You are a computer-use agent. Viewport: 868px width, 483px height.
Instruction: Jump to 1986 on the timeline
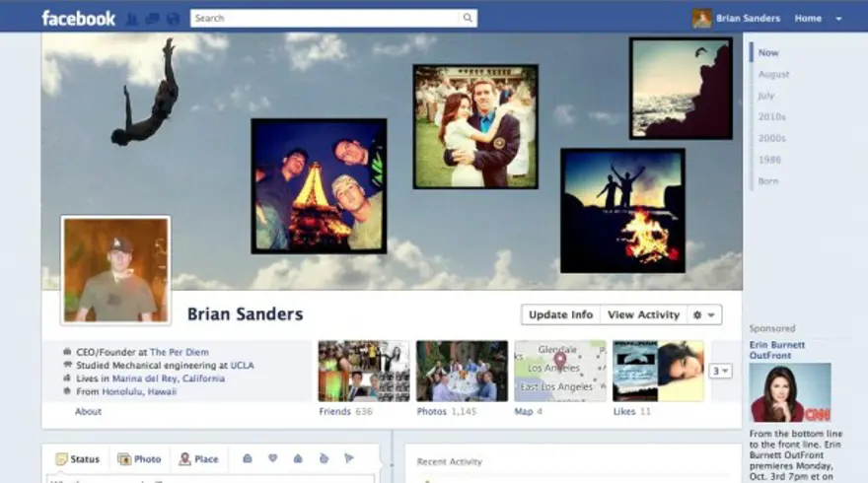769,160
